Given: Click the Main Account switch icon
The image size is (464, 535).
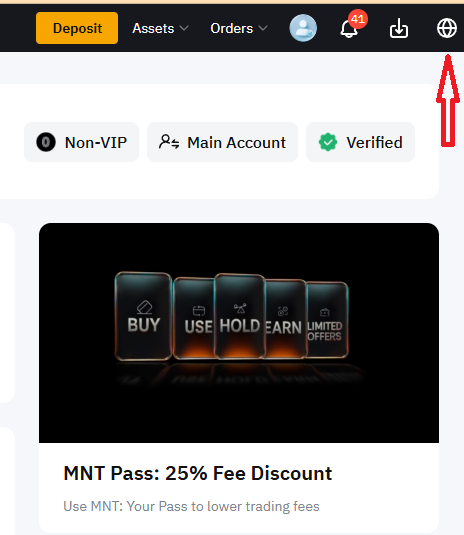Looking at the screenshot, I should tap(169, 142).
